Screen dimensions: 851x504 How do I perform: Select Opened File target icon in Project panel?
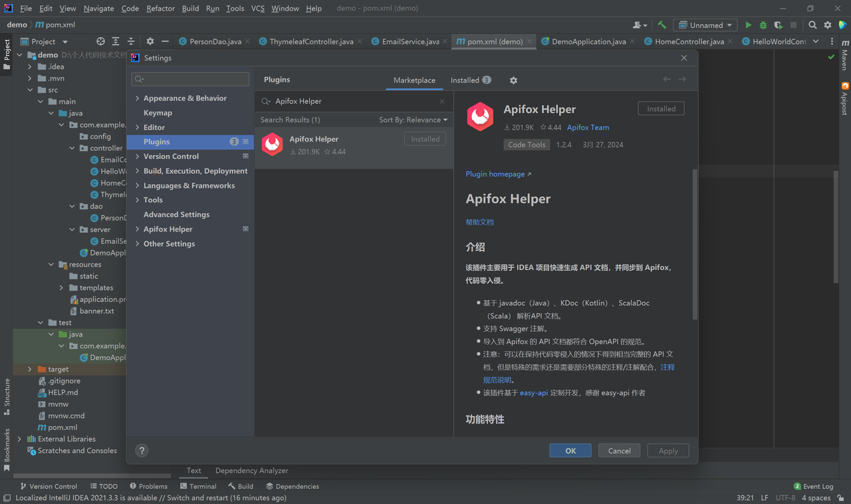[100, 41]
